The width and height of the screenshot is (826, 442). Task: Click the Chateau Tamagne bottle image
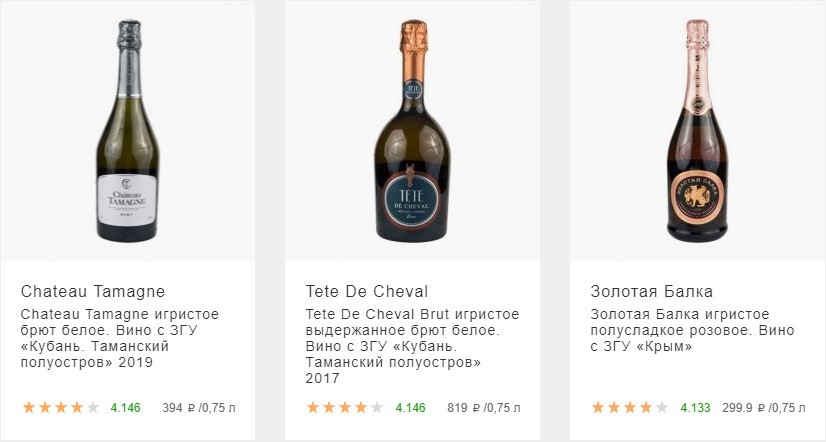tap(127, 130)
